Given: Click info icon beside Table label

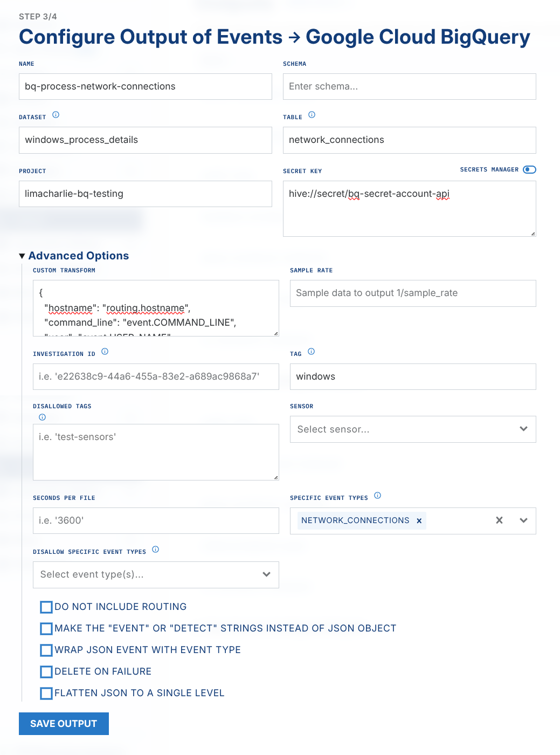Looking at the screenshot, I should click(x=312, y=115).
